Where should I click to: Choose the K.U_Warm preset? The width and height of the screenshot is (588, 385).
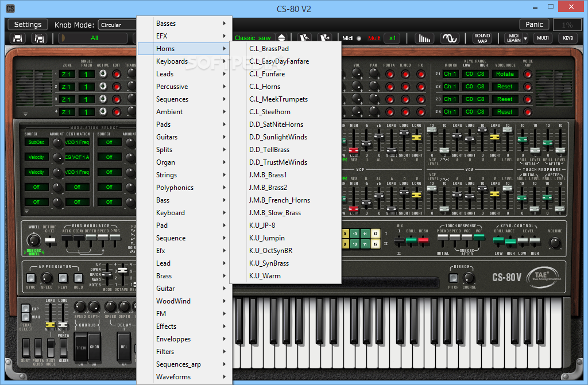(285, 276)
